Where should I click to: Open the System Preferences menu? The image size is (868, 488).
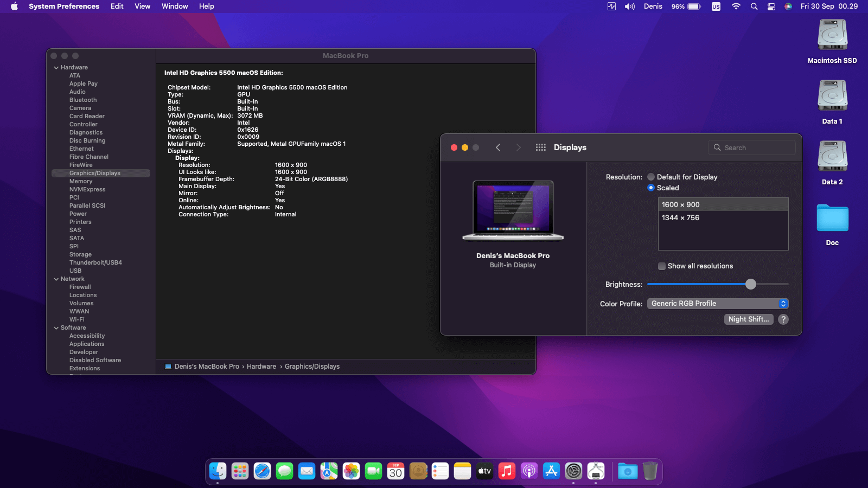[64, 7]
